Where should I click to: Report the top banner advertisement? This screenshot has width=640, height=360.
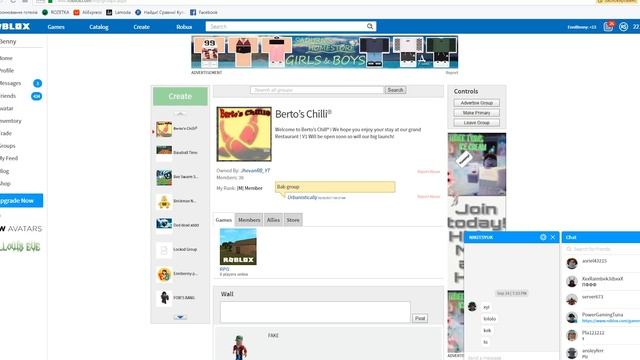pos(452,73)
